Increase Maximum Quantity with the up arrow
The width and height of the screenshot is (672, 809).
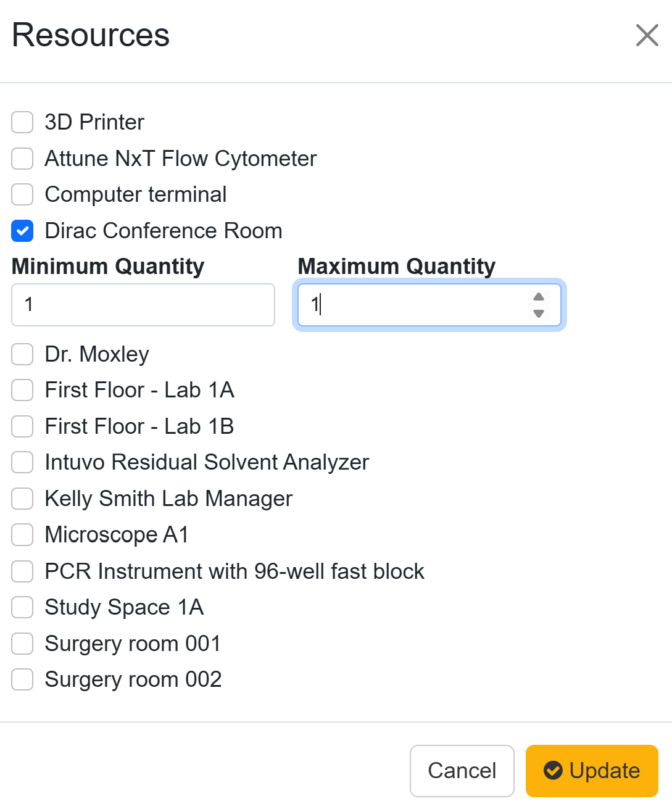pyautogui.click(x=539, y=297)
